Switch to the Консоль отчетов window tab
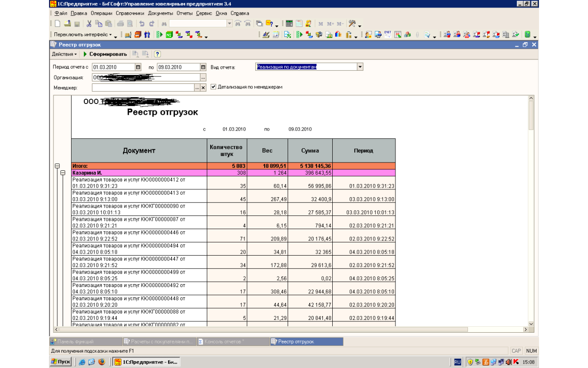The image size is (588, 368). tap(223, 342)
